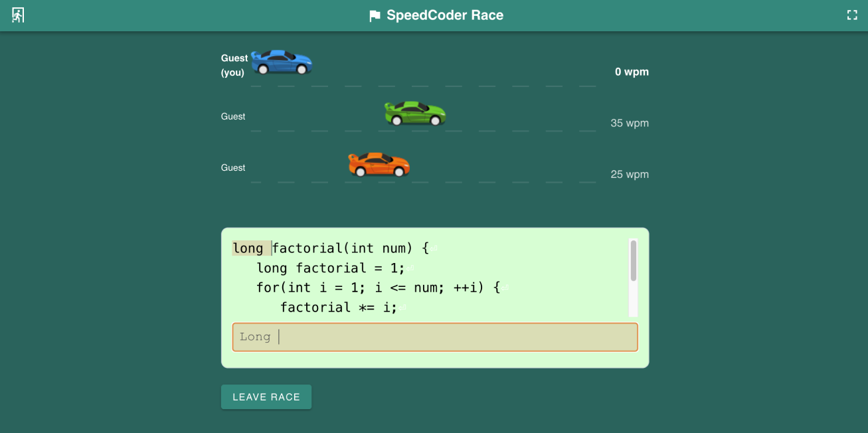This screenshot has height=433, width=868.
Task: Click the exit icon in the header
Action: pyautogui.click(x=18, y=15)
